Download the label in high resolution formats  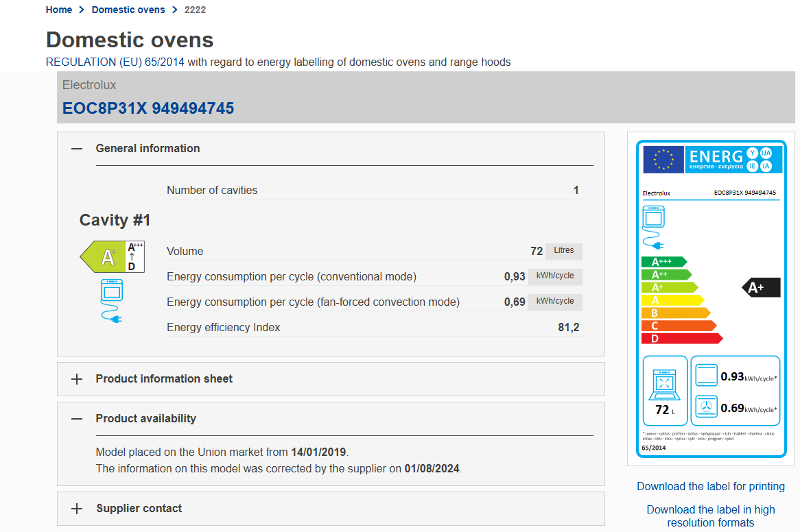pyautogui.click(x=710, y=516)
